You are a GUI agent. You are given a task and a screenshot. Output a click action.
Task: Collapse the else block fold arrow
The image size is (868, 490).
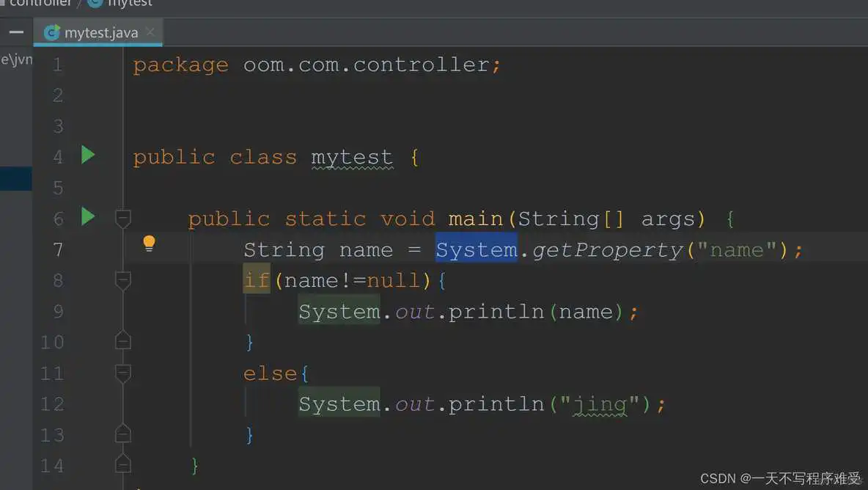pos(122,373)
